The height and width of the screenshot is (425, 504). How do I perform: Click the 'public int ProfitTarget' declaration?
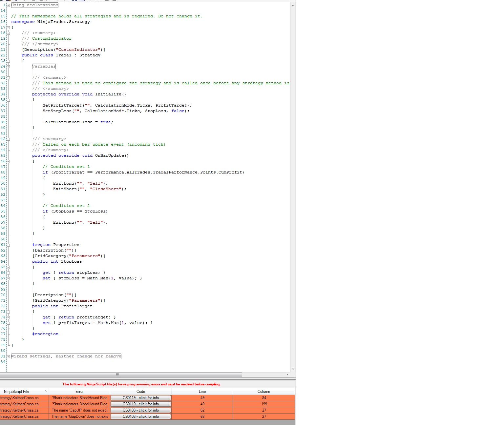(x=62, y=306)
